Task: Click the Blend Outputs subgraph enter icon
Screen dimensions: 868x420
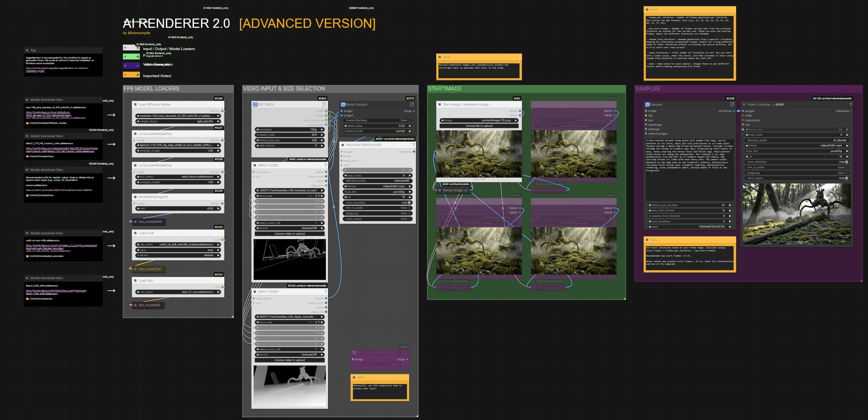Action: coord(412,105)
